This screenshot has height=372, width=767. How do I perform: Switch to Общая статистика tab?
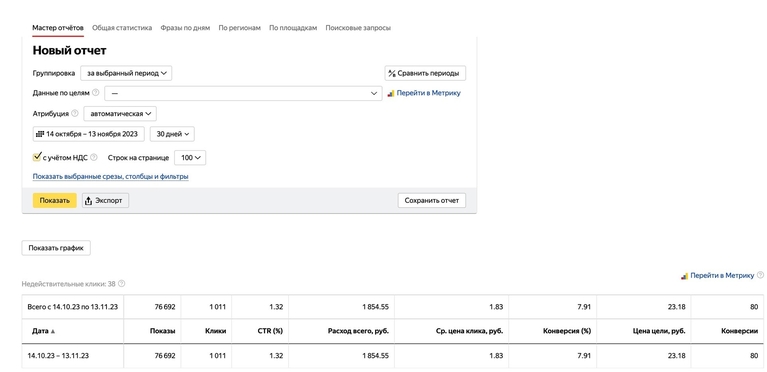coord(122,28)
